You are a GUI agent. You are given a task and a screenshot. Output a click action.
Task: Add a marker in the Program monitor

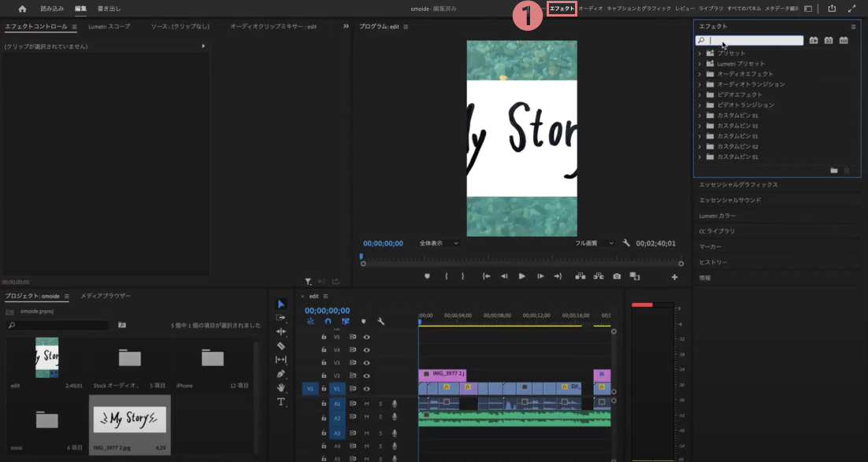[x=427, y=276]
